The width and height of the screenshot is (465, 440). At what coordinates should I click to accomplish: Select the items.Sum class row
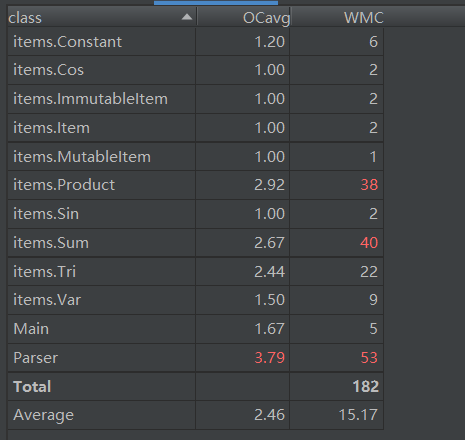(x=196, y=243)
